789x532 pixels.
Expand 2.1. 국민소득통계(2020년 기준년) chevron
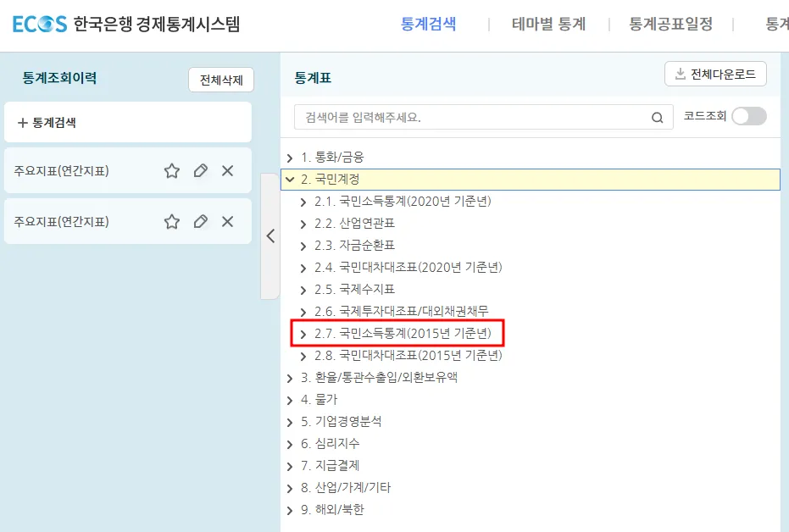(303, 202)
